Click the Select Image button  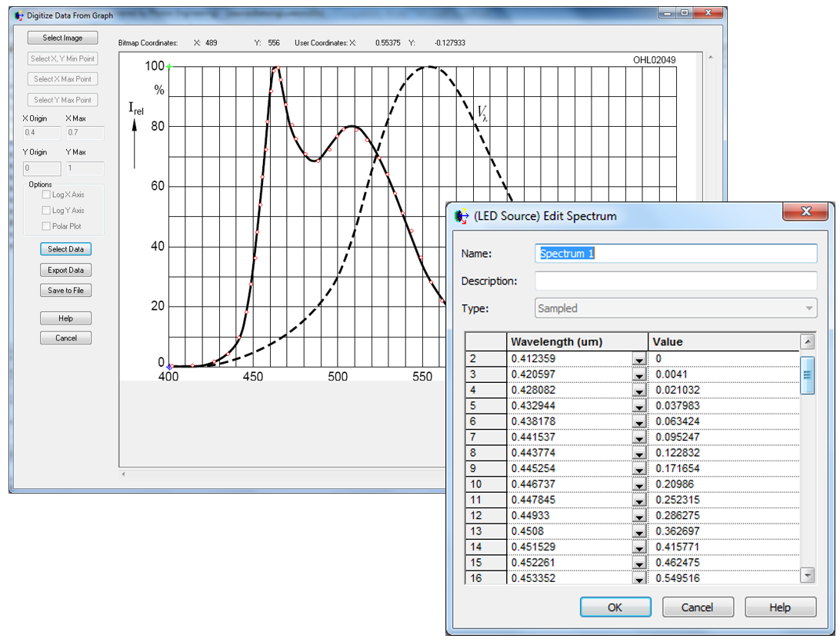(62, 38)
